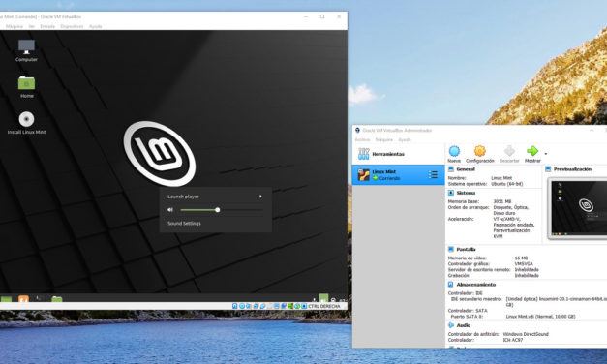607x364 pixels.
Task: Open the dropdown arrow beside Mostrar
Action: (546, 154)
